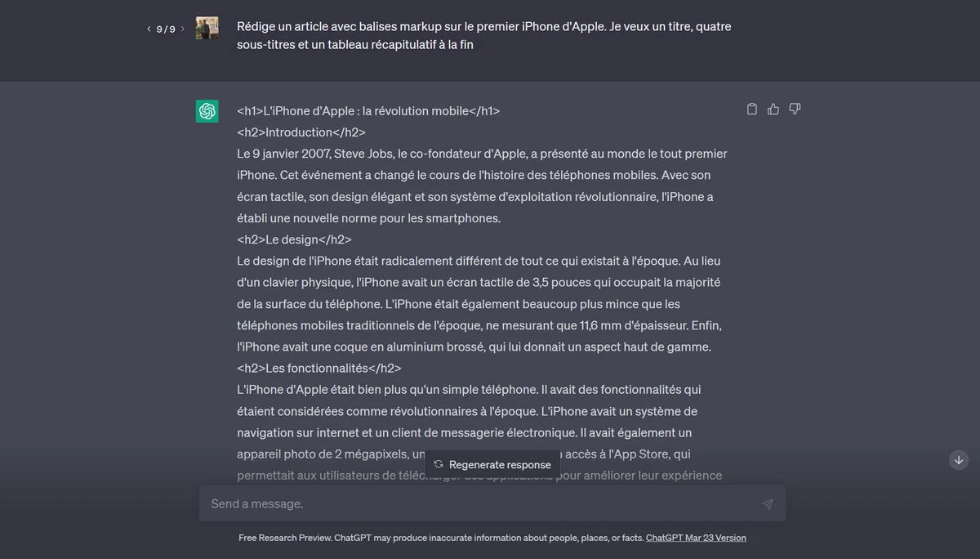Click the Free Research Preview disclaimer text
This screenshot has width=980, height=559.
click(x=441, y=538)
